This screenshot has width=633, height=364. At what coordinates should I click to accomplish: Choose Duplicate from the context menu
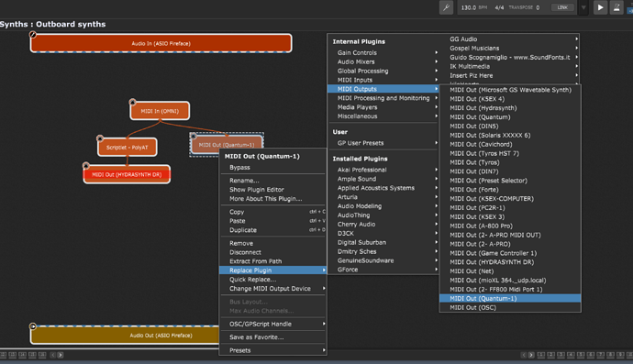tap(272, 230)
